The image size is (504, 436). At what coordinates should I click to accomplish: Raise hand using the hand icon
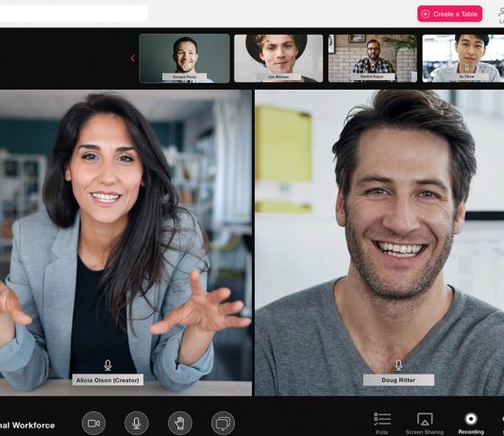click(180, 423)
